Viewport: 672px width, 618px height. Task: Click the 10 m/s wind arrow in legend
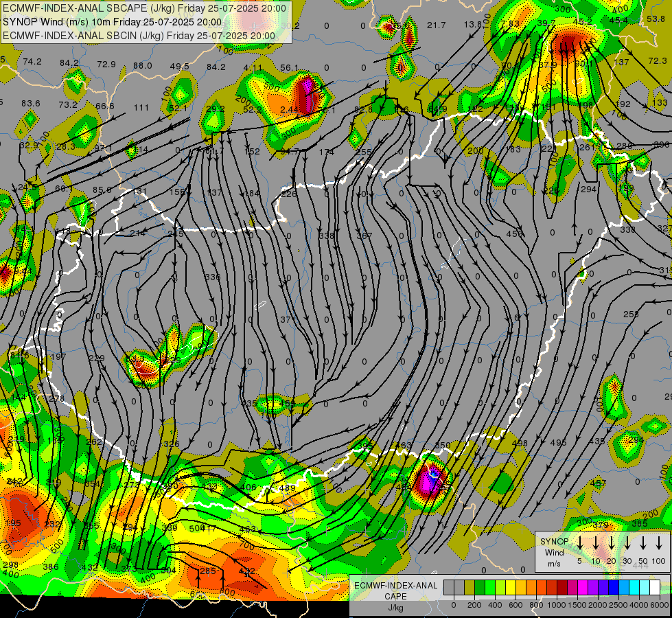click(x=596, y=543)
